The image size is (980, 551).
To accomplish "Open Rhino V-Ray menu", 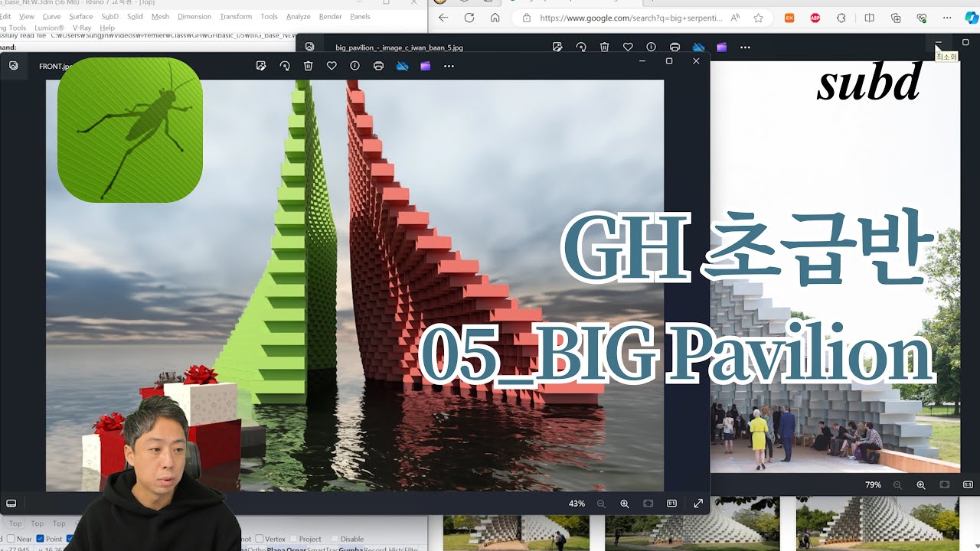I will [x=82, y=28].
